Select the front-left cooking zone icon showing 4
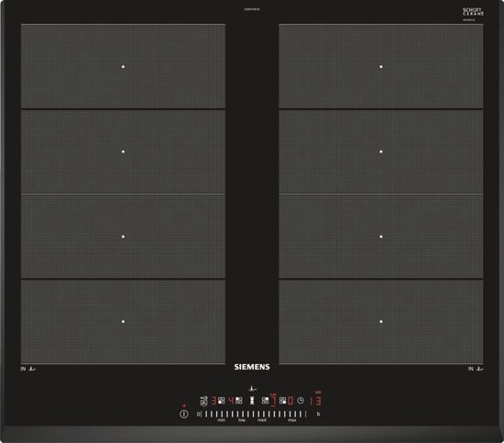 (x=239, y=400)
